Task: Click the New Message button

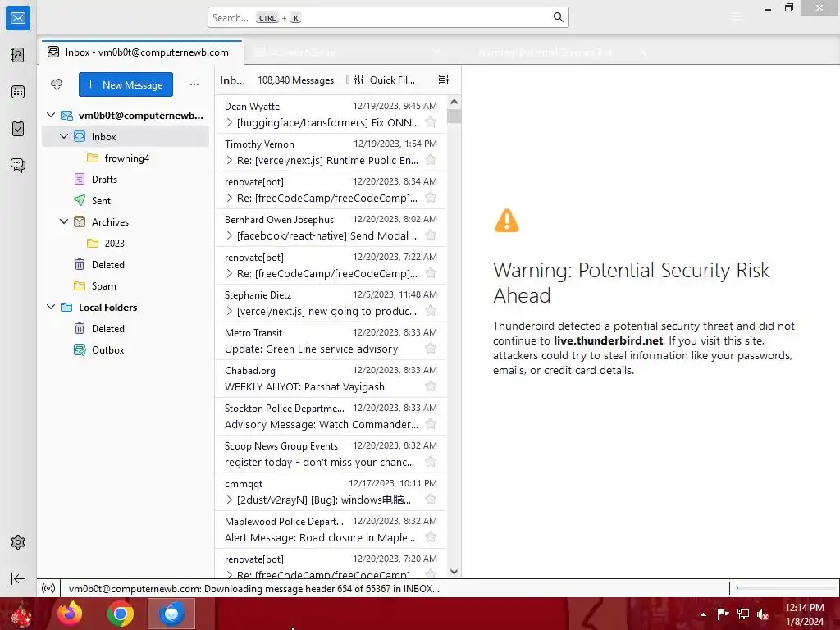Action: 126,84
